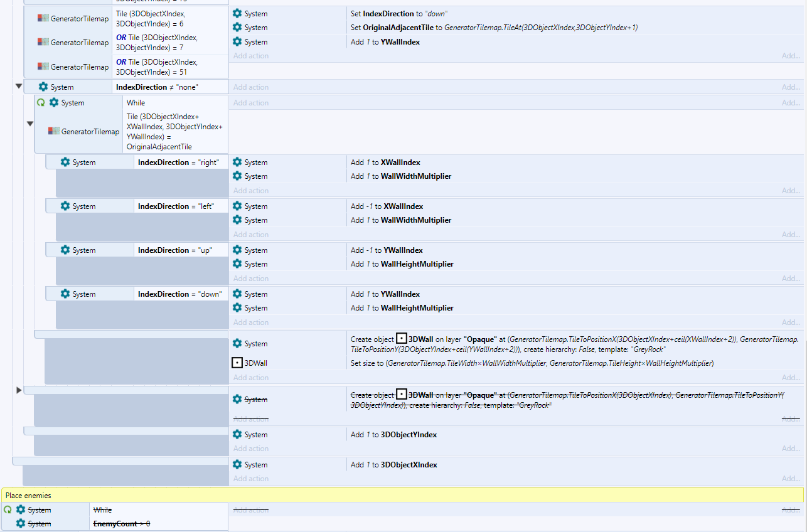This screenshot has width=807, height=532.
Task: Select the Place enemies comment row
Action: 402,495
